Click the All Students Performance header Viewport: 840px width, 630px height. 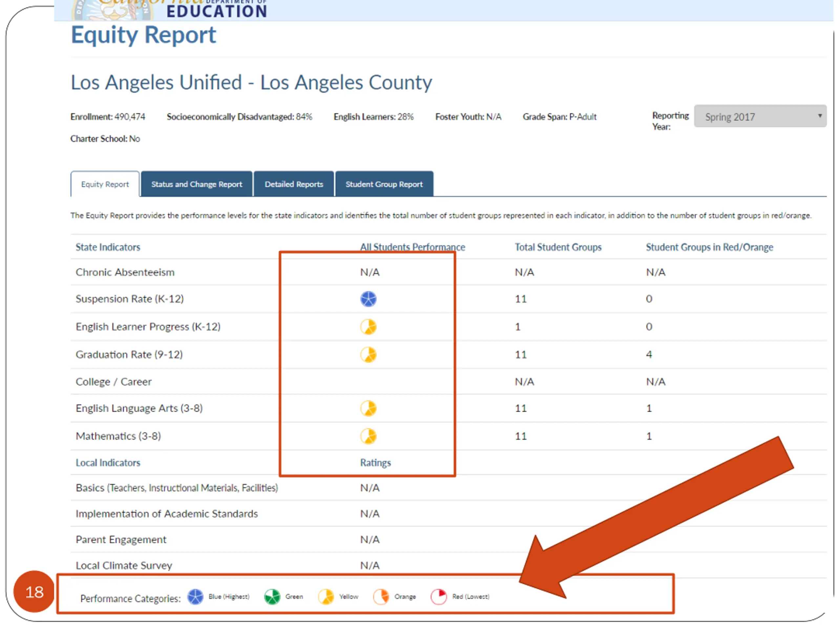tap(412, 247)
